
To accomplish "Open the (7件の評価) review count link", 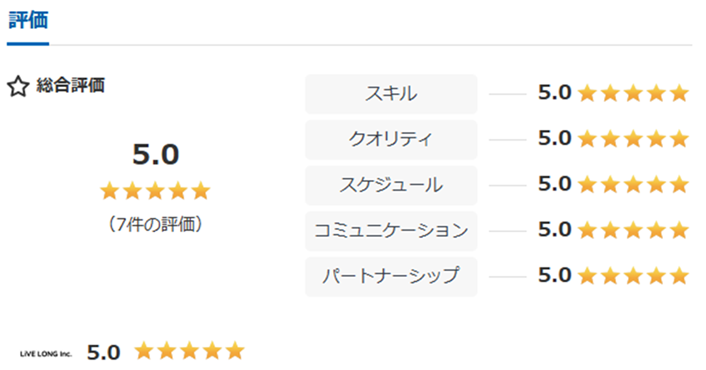I will click(155, 224).
